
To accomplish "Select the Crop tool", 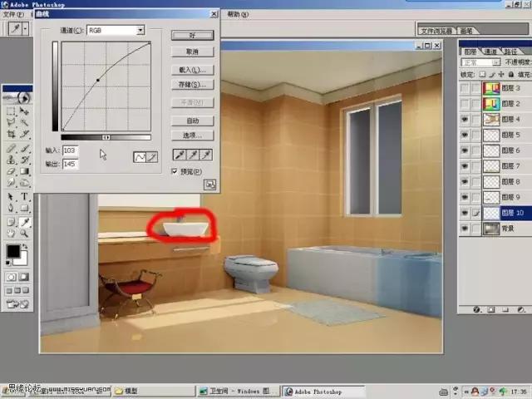I will [11, 134].
